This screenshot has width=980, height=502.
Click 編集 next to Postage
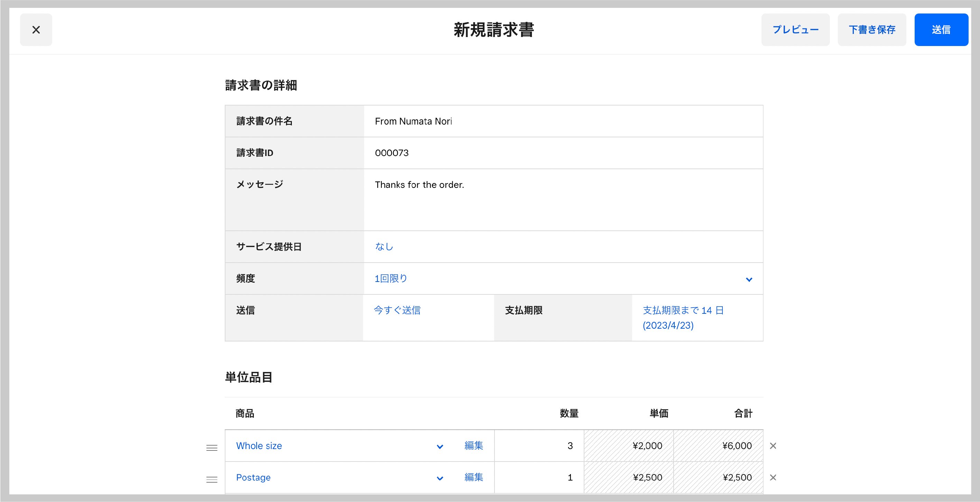tap(473, 478)
